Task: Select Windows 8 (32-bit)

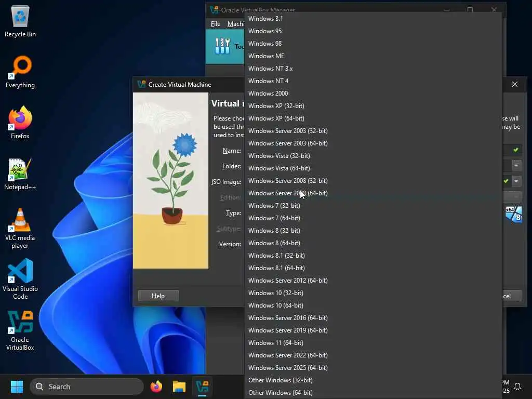Action: (373, 230)
